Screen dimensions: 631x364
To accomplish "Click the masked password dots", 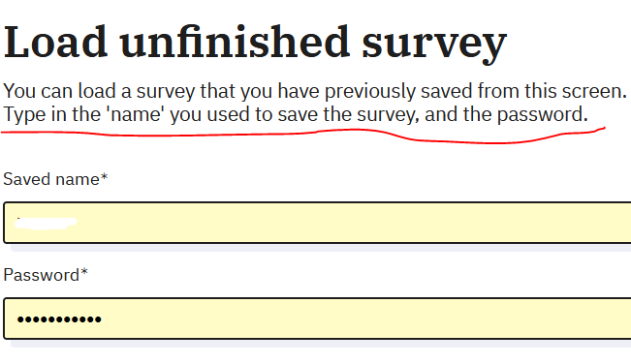I will click(59, 319).
